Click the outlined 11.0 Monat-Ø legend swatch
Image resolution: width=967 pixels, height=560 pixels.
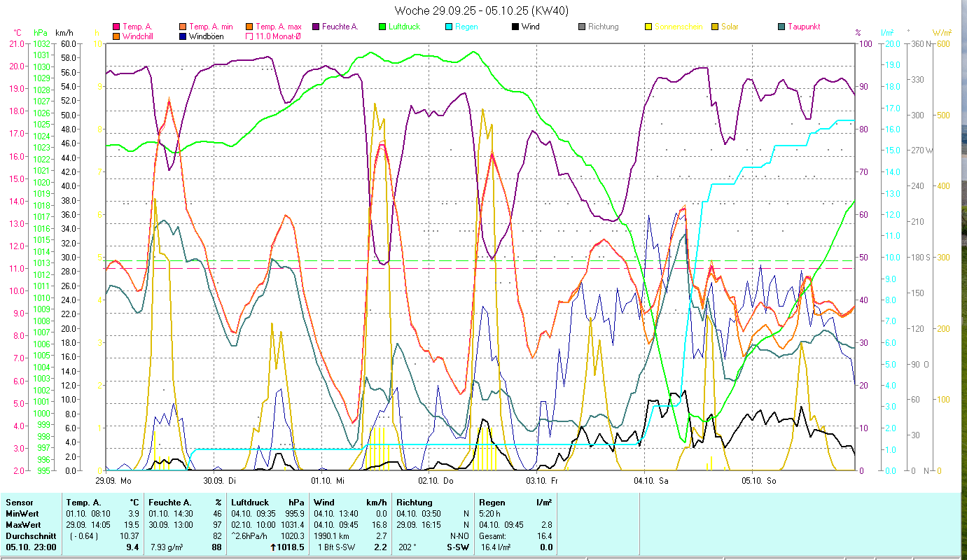pyautogui.click(x=249, y=36)
